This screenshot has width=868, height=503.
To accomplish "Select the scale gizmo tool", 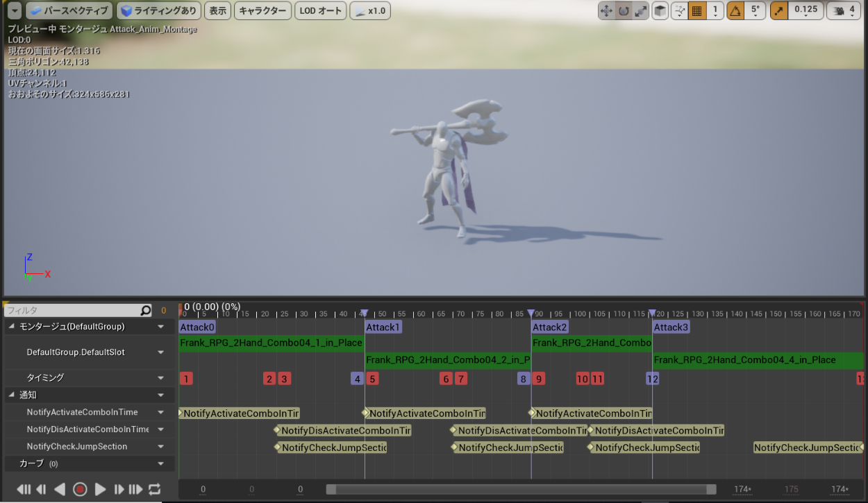I will point(641,11).
